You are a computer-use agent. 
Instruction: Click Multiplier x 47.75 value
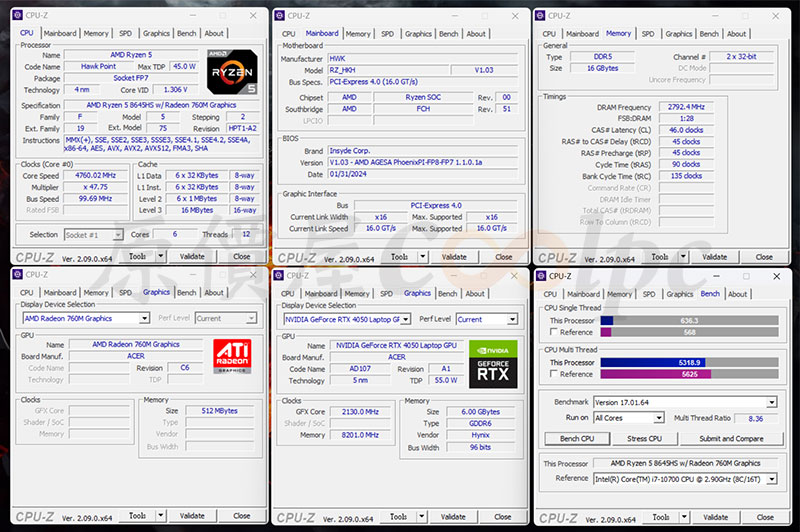click(95, 187)
